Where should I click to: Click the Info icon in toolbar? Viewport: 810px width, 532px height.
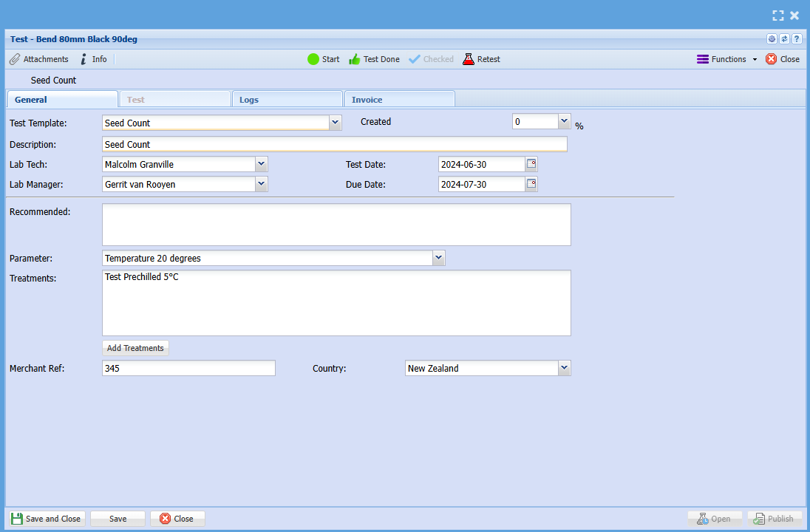click(x=84, y=59)
